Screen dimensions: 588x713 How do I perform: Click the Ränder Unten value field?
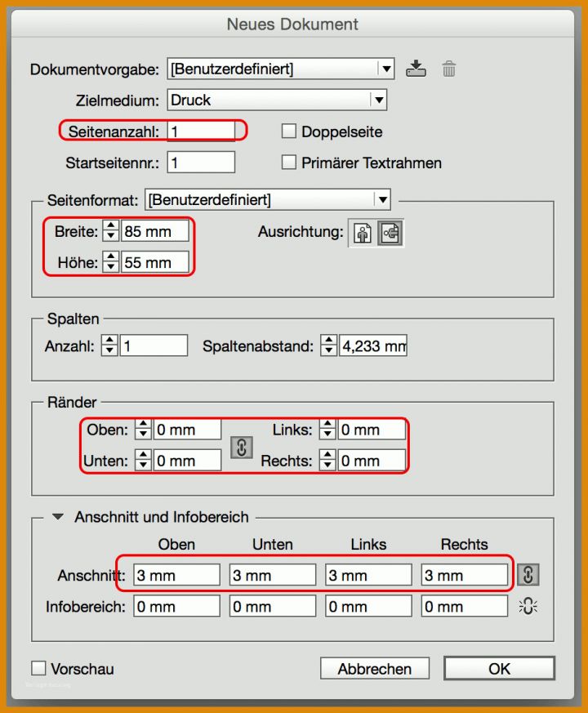(x=187, y=460)
